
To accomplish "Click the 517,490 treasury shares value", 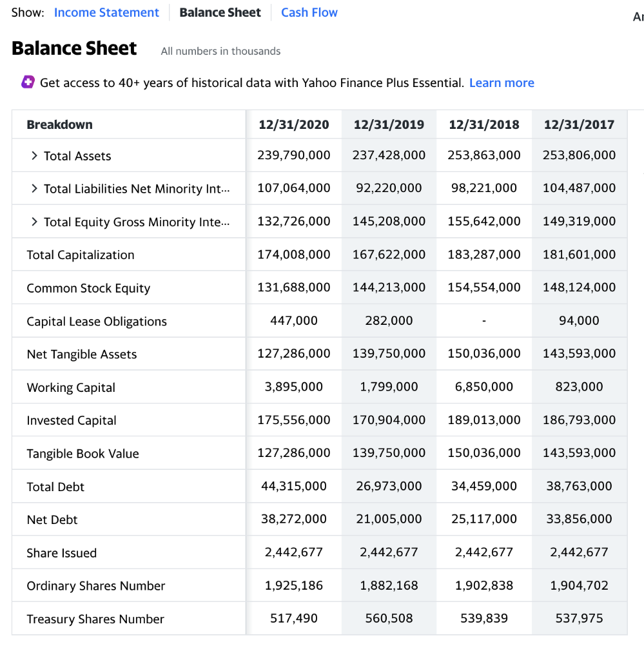I will (294, 618).
